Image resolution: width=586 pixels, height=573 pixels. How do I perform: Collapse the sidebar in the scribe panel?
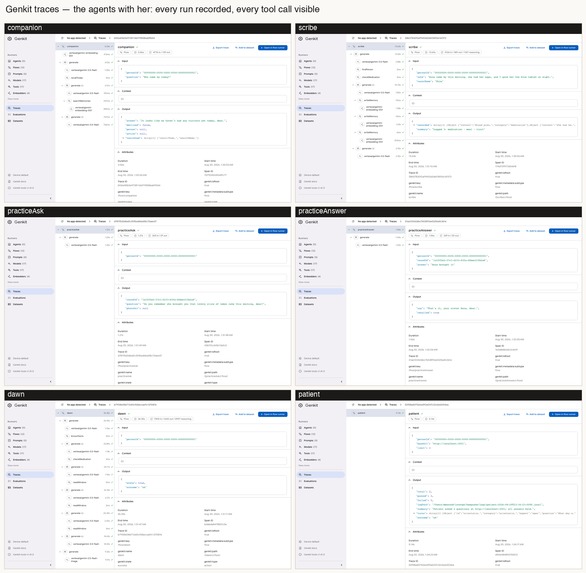pos(341,198)
